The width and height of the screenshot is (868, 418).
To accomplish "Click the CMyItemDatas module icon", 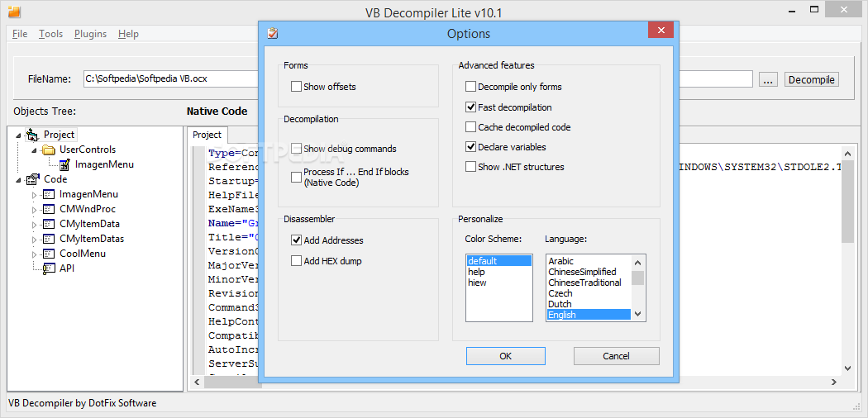I will point(49,239).
